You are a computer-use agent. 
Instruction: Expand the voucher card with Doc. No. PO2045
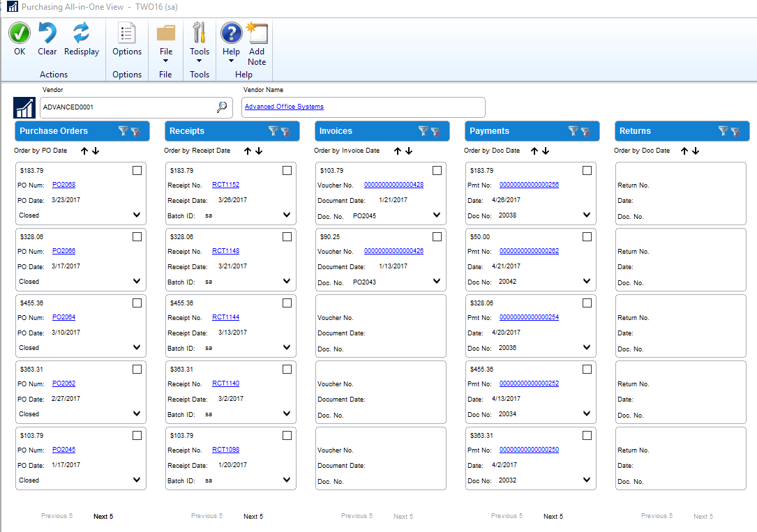(437, 215)
